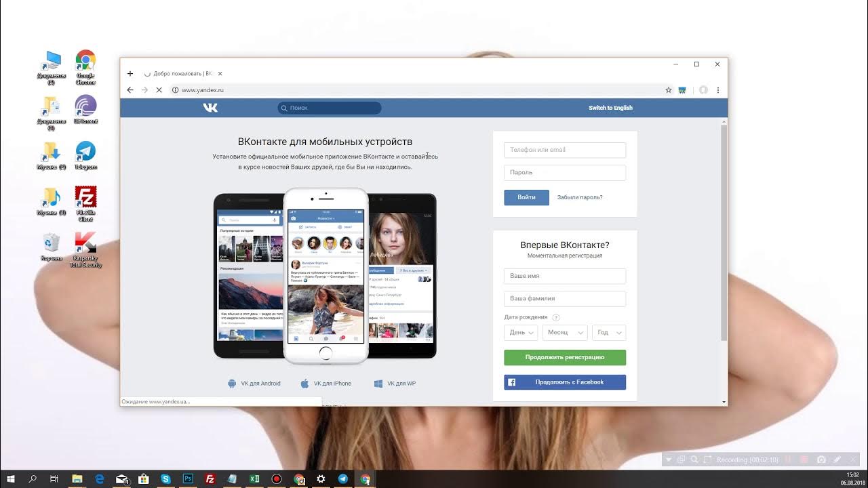Open the BitTorrent desktop shortcut
Viewport: 868px width, 488px height.
point(85,109)
